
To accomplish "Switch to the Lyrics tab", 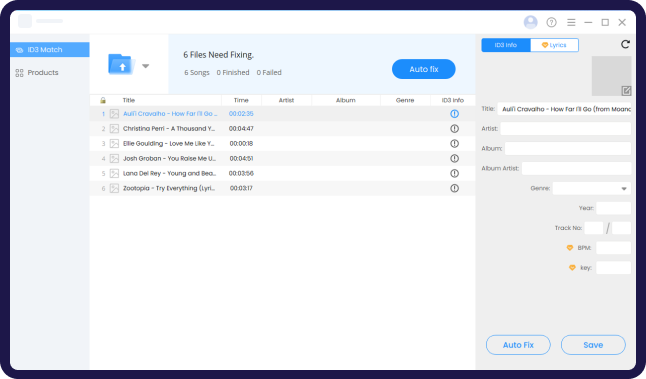I will 554,45.
